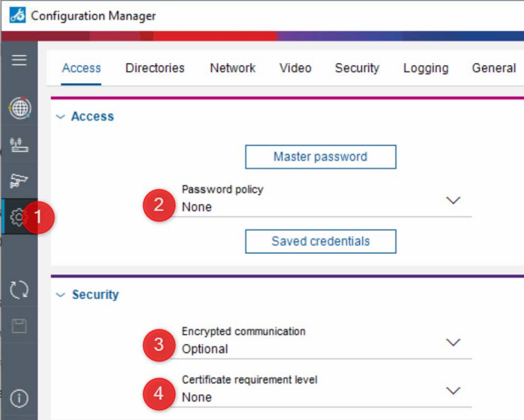The image size is (524, 420).
Task: Open Certificate requirement level dropdown
Action: (453, 391)
